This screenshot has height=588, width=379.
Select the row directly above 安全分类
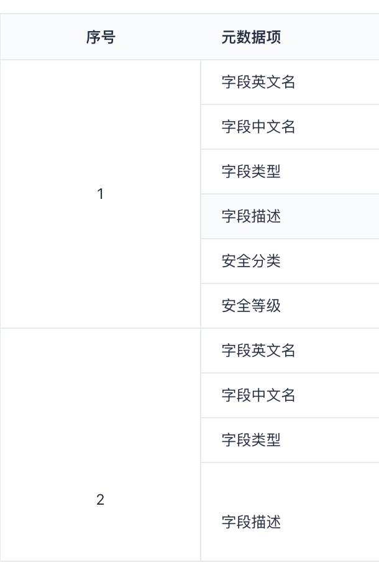(290, 216)
